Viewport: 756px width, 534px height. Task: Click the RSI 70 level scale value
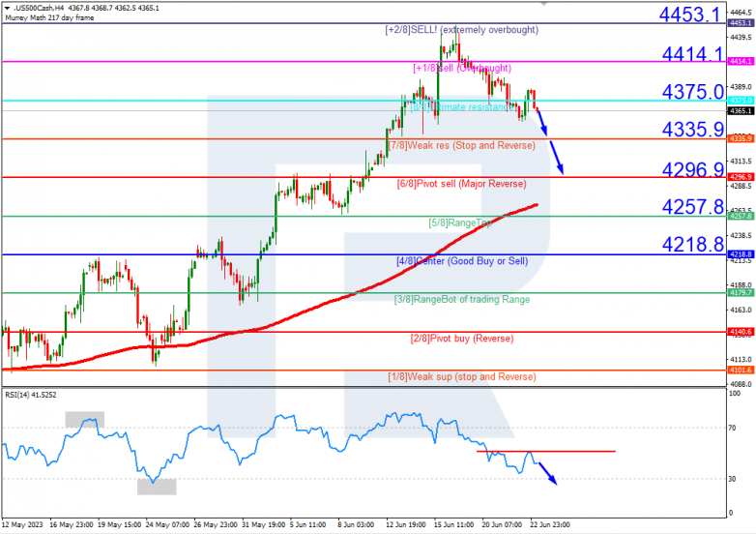point(733,428)
